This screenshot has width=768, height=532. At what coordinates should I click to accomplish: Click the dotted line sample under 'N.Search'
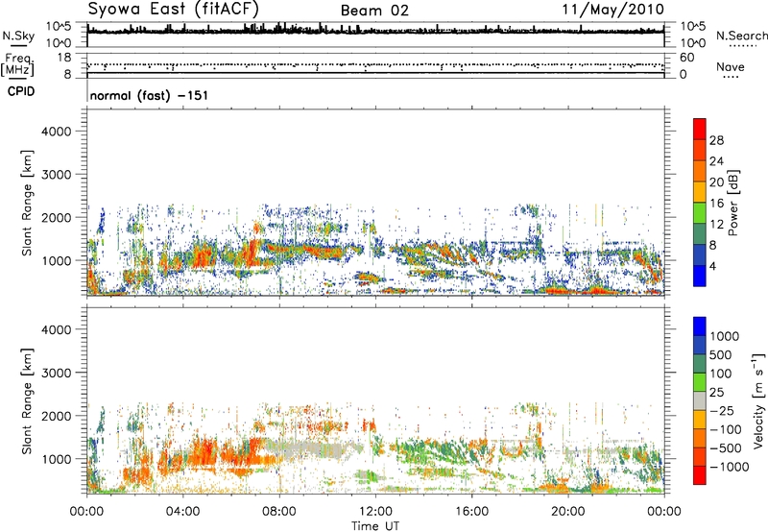(742, 46)
